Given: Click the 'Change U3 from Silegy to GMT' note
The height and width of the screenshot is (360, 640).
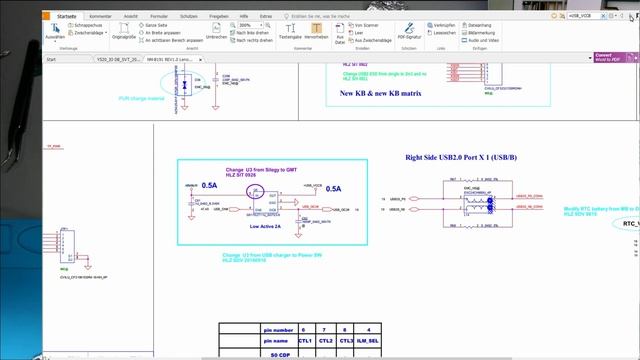Looking at the screenshot, I should 261,170.
